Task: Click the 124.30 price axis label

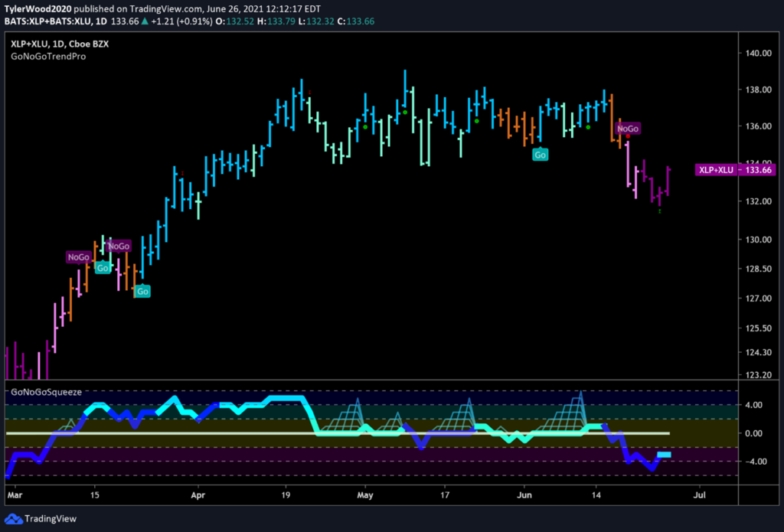Action: [x=758, y=353]
